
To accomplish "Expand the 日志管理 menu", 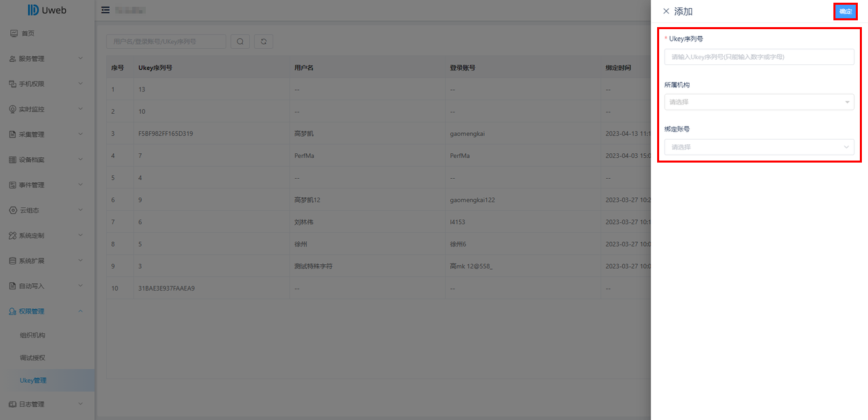I will (x=47, y=404).
